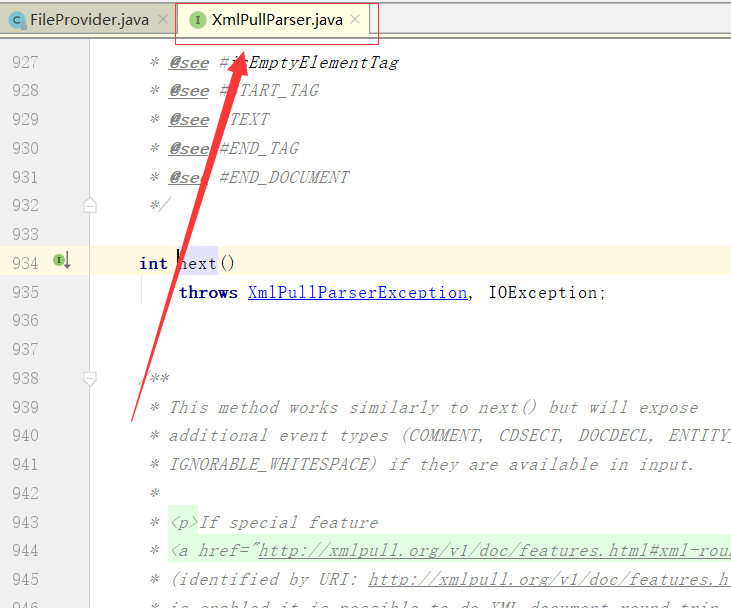Click the interface icon on XmlPullParser.java tab

[x=198, y=20]
